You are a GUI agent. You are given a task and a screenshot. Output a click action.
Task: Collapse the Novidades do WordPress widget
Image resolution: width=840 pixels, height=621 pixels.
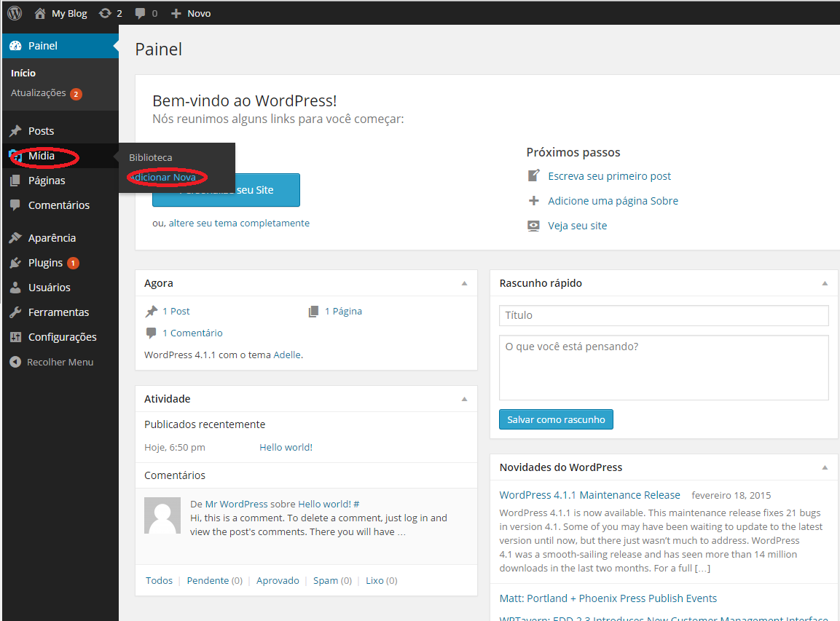point(825,467)
